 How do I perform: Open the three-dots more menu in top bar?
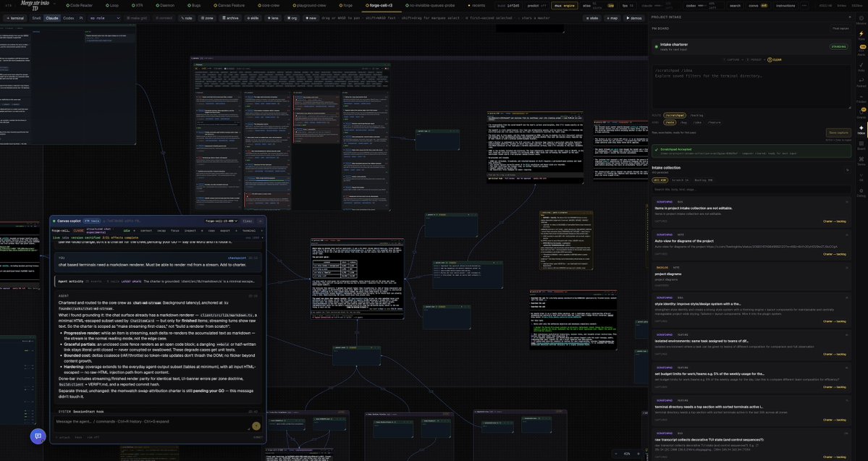804,6
